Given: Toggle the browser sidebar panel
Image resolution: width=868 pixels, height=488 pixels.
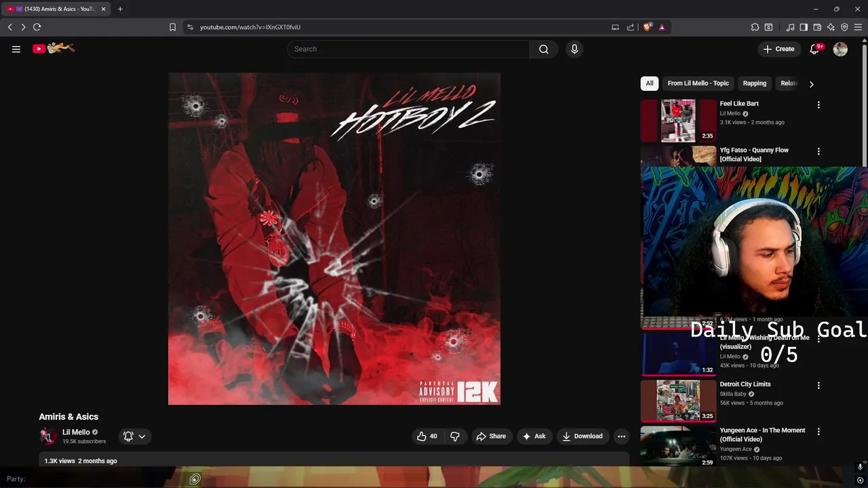Looking at the screenshot, I should 804,27.
